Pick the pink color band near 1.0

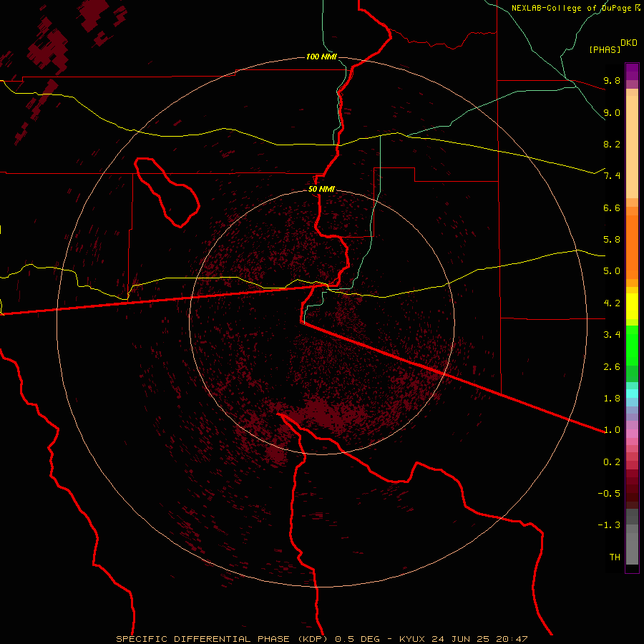[632, 434]
